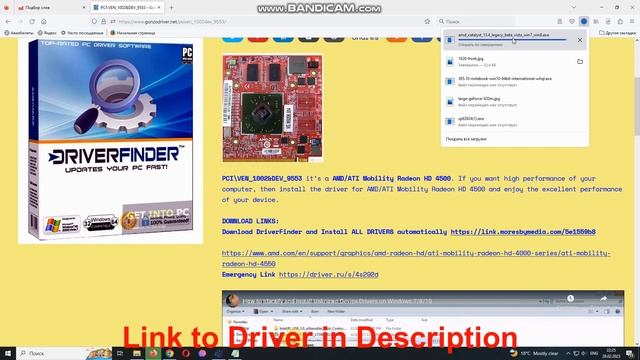Switch to Firefox on the taskbar
The image size is (640, 360).
(x=153, y=353)
